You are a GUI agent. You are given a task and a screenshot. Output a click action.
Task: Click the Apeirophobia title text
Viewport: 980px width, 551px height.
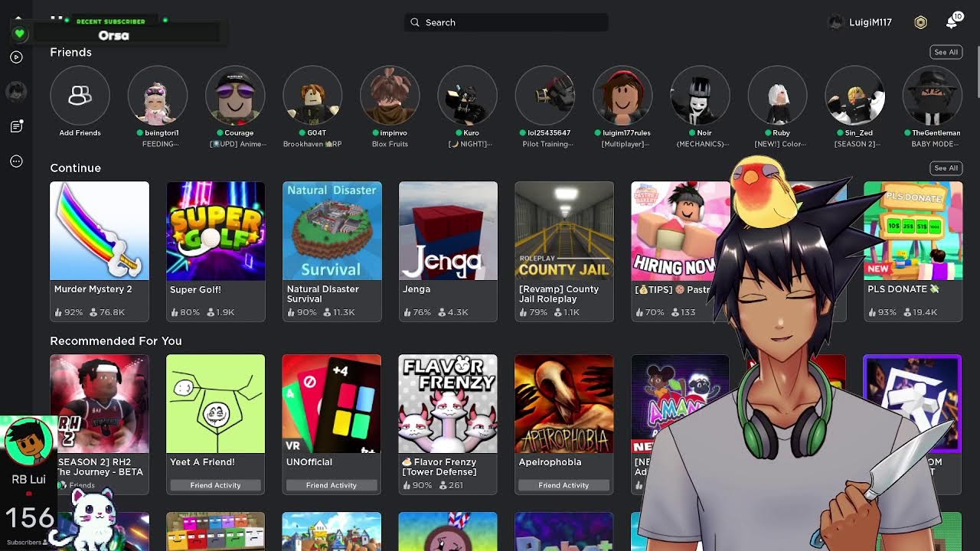pos(550,462)
